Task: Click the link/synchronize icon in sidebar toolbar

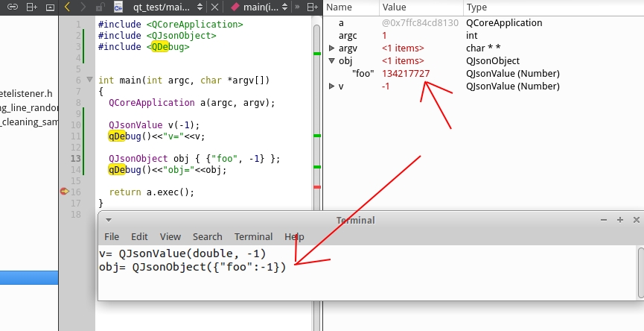Action: coord(13,7)
